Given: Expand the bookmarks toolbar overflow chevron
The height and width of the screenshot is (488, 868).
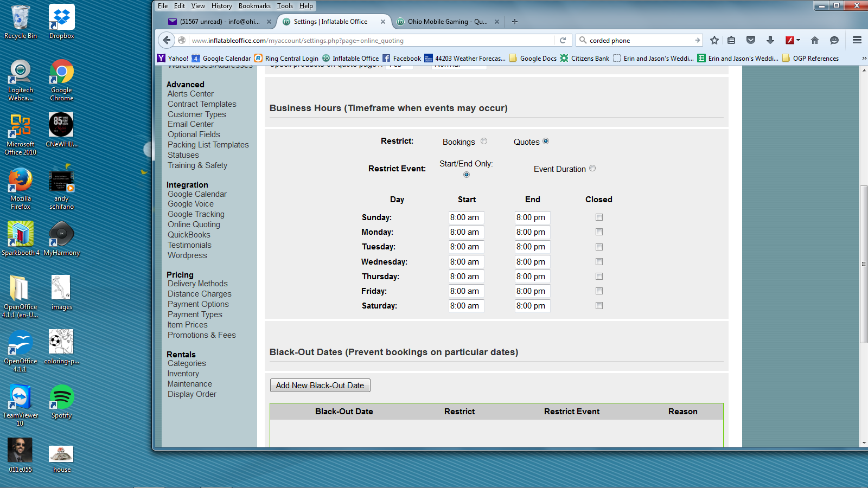Looking at the screenshot, I should [864, 58].
